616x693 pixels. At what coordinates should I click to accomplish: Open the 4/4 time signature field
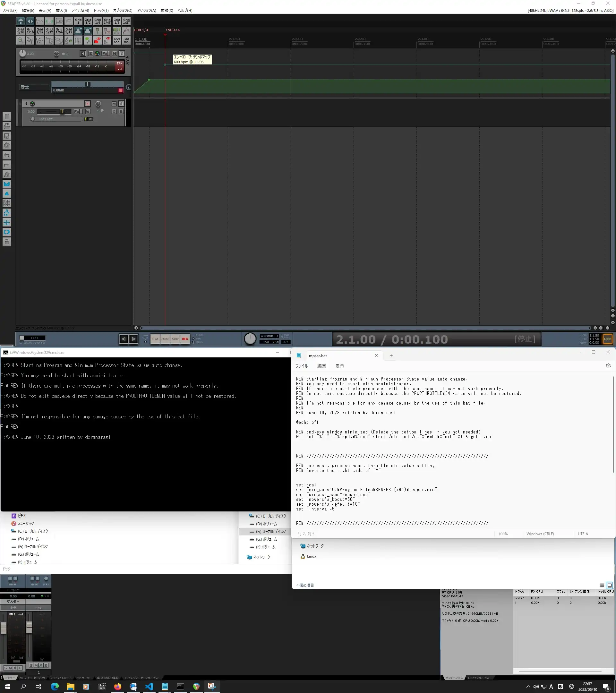pos(286,342)
